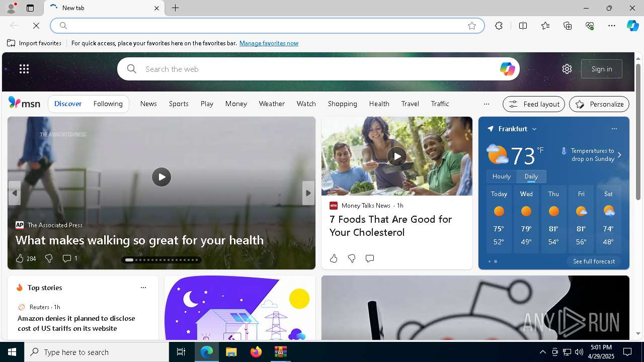Switch weather to Daily view
The image size is (644, 362).
click(x=531, y=176)
